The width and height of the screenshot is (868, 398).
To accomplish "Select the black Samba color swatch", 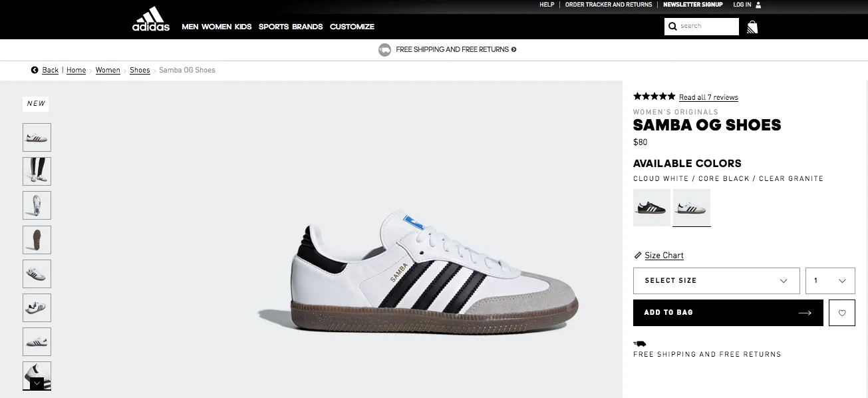I will click(652, 208).
